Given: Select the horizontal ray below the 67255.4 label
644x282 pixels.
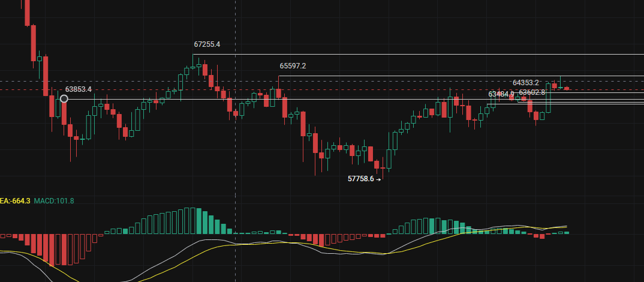Looking at the screenshot, I should click(418, 54).
